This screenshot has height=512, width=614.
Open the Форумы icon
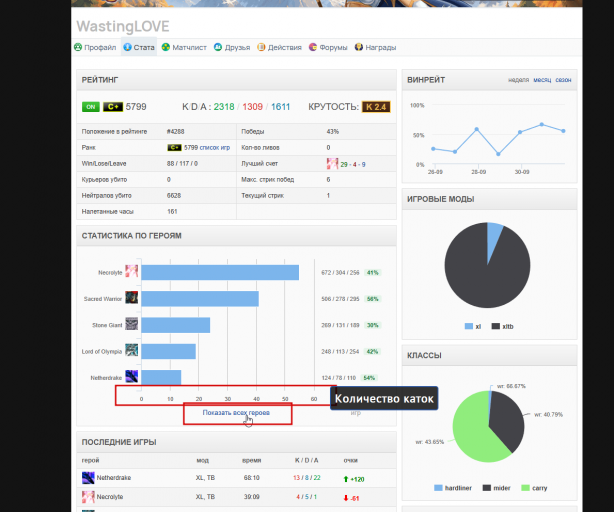tap(312, 47)
